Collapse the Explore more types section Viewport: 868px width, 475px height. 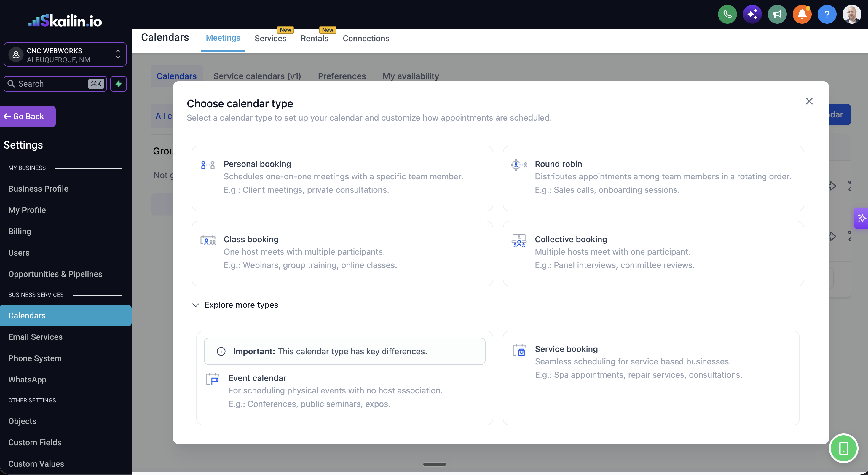pyautogui.click(x=235, y=305)
